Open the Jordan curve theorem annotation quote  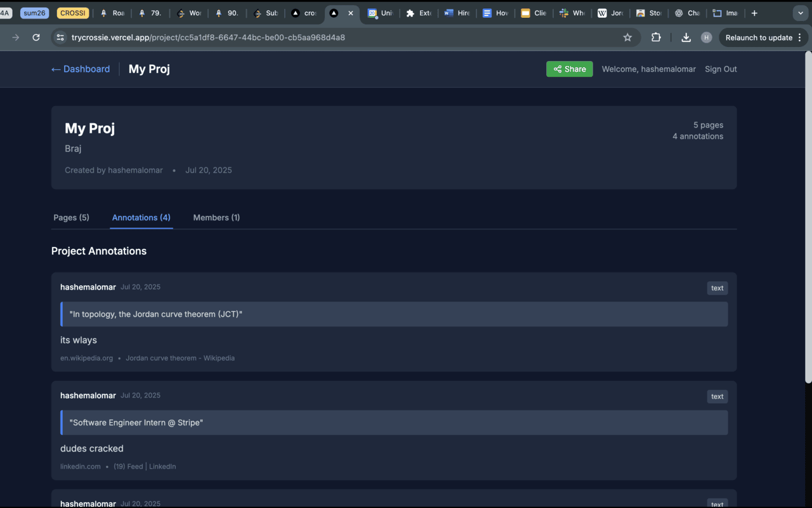point(393,314)
